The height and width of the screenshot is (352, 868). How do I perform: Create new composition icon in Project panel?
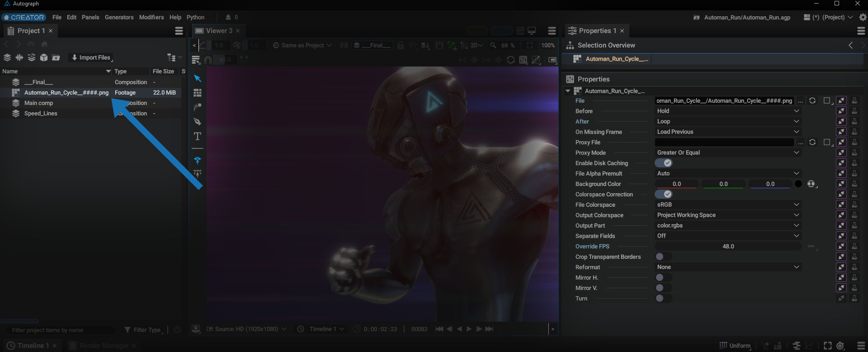coord(7,57)
